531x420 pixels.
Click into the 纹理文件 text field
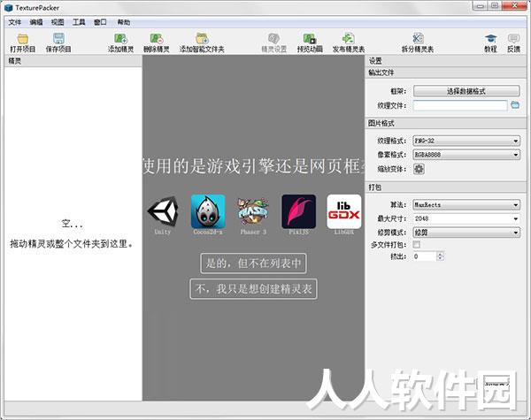click(460, 105)
